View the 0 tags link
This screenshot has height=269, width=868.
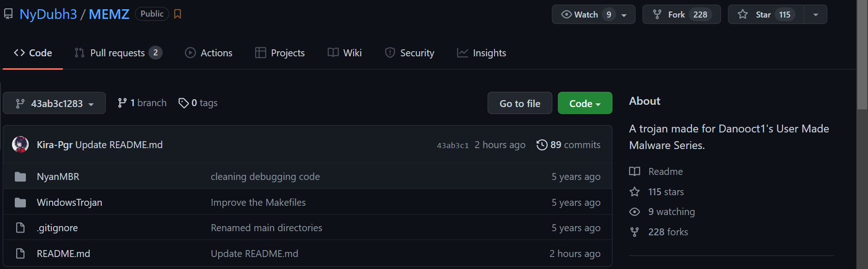click(x=198, y=103)
